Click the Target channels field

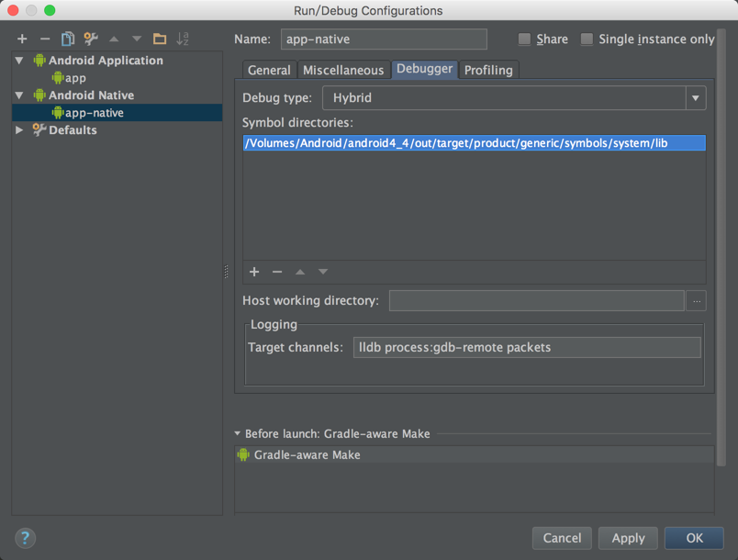[x=527, y=347]
